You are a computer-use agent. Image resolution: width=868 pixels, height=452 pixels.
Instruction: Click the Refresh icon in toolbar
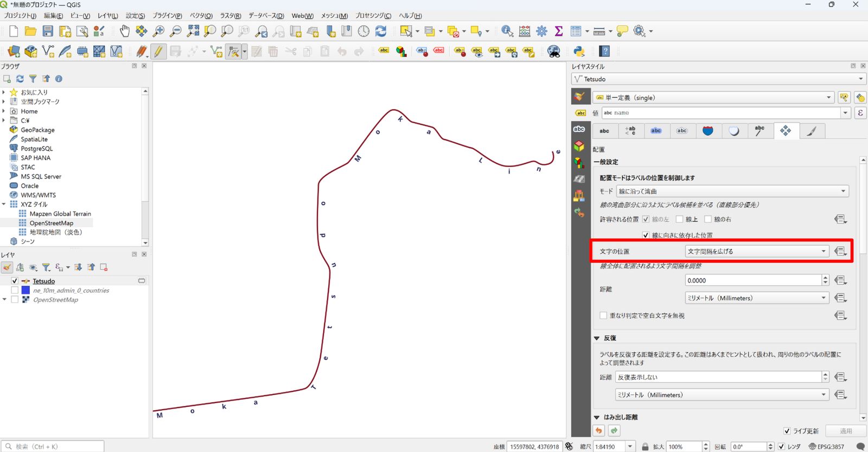(x=381, y=31)
